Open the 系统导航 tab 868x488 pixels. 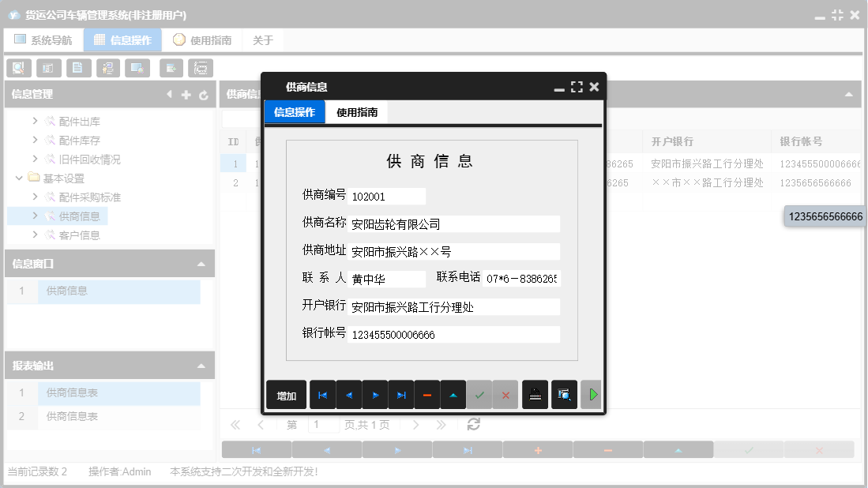[43, 39]
